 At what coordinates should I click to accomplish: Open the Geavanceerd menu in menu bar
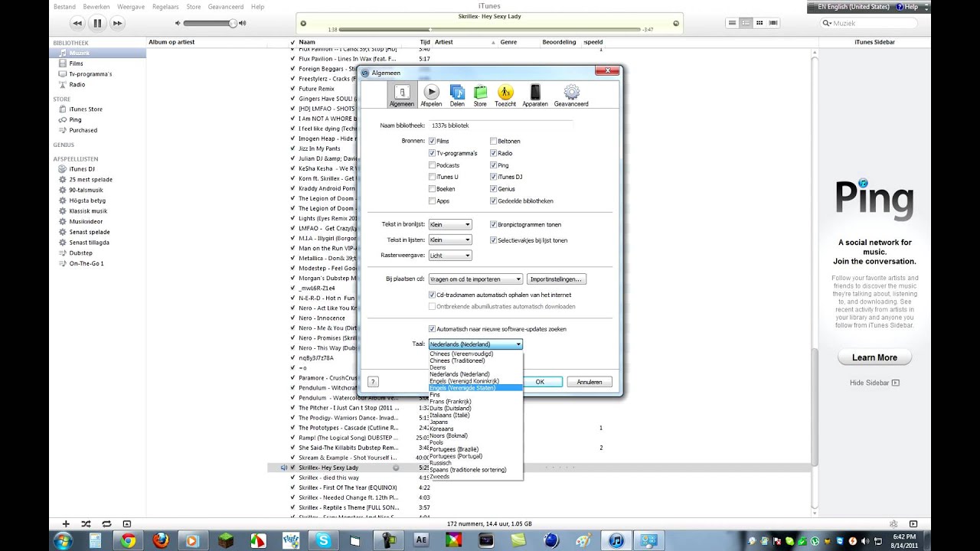click(226, 6)
